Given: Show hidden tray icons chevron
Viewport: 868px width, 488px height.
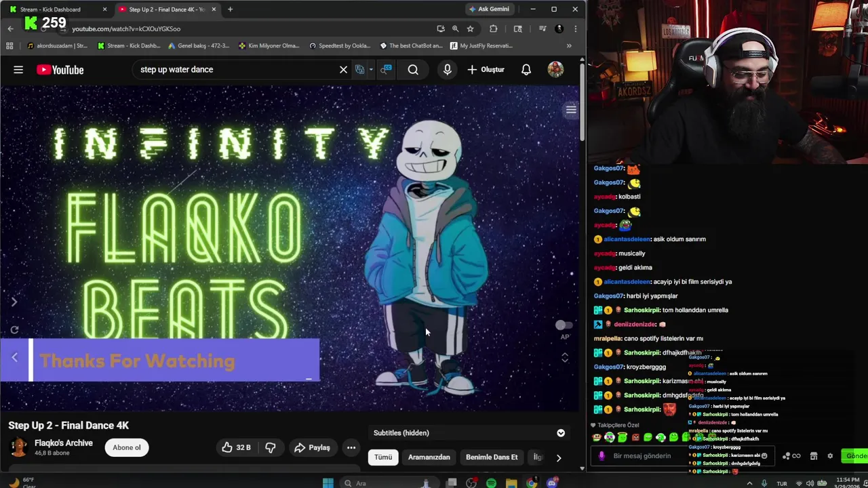Looking at the screenshot, I should 750,483.
